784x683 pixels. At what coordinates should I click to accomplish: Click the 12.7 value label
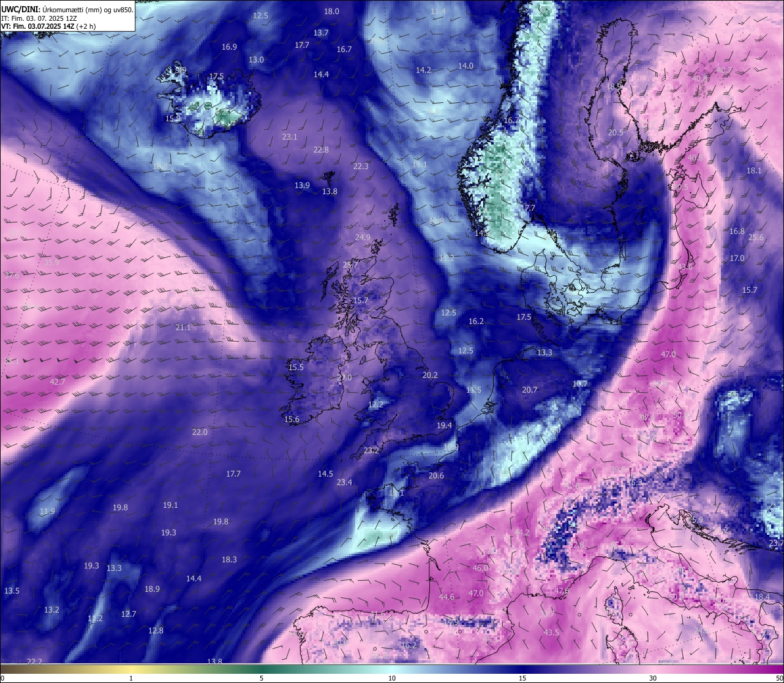pyautogui.click(x=129, y=614)
